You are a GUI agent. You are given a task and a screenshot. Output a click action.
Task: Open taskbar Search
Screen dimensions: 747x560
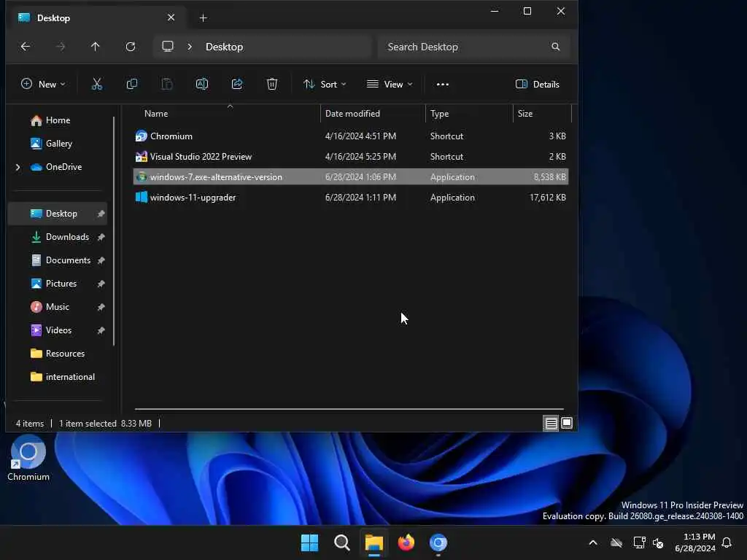coord(341,542)
